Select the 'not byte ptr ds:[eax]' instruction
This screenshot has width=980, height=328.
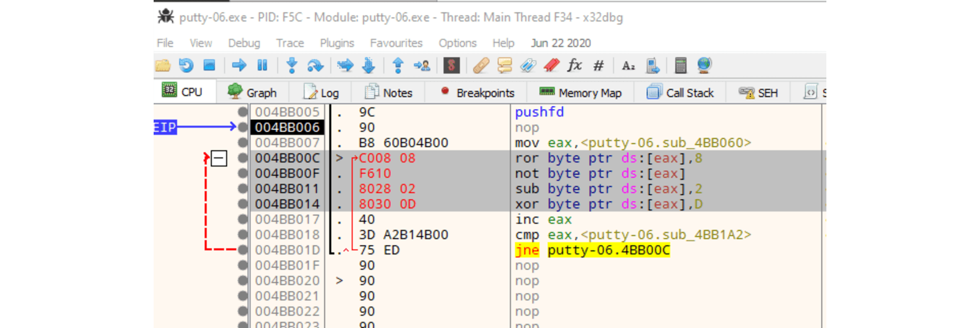coord(600,173)
